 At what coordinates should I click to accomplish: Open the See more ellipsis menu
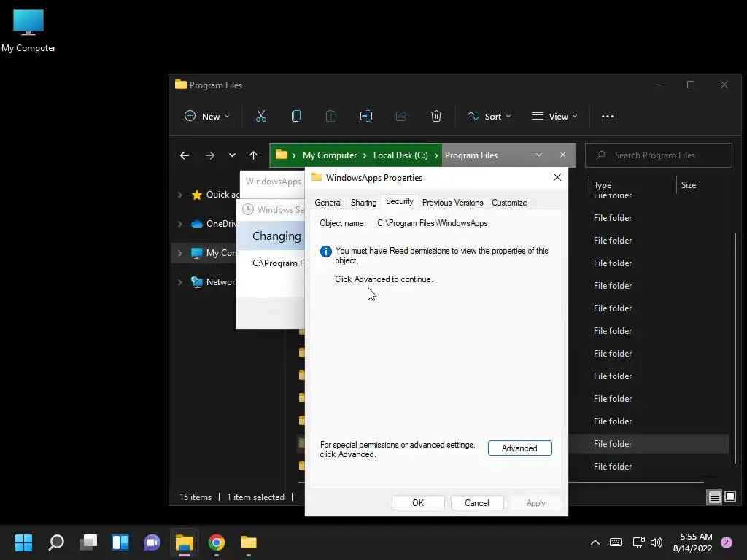608,116
